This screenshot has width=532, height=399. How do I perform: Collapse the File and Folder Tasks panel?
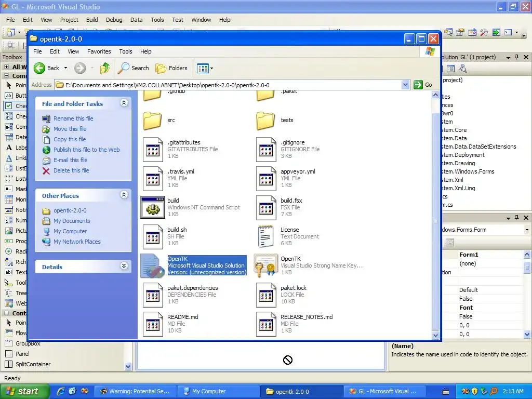coord(124,103)
